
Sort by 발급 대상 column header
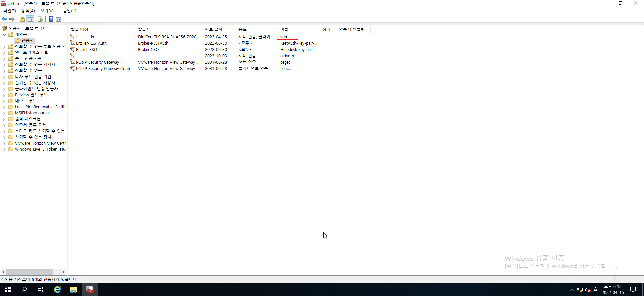coord(102,29)
